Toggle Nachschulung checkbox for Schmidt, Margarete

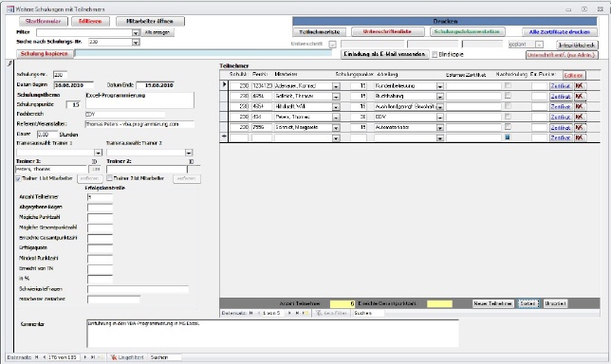pyautogui.click(x=508, y=127)
